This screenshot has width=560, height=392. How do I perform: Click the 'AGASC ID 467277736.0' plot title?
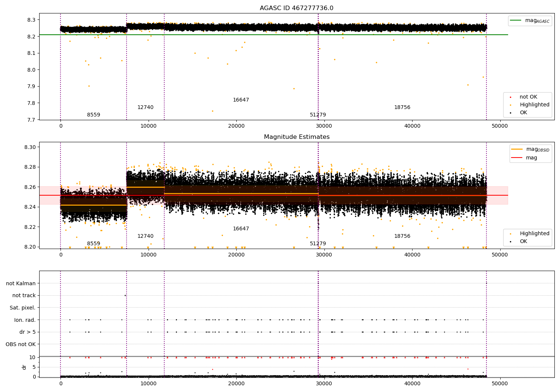[297, 8]
